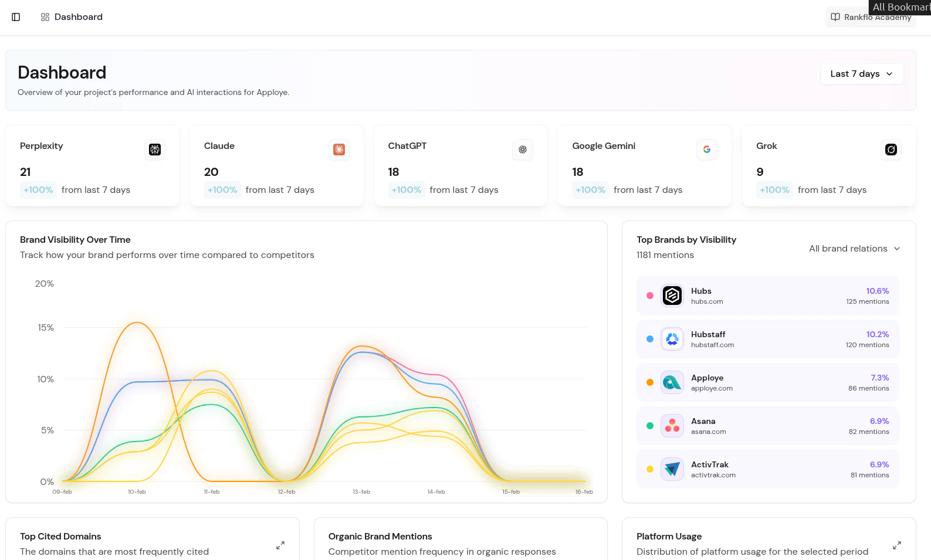Click the green color dot for Asana
This screenshot has width=931, height=560.
pyautogui.click(x=650, y=426)
